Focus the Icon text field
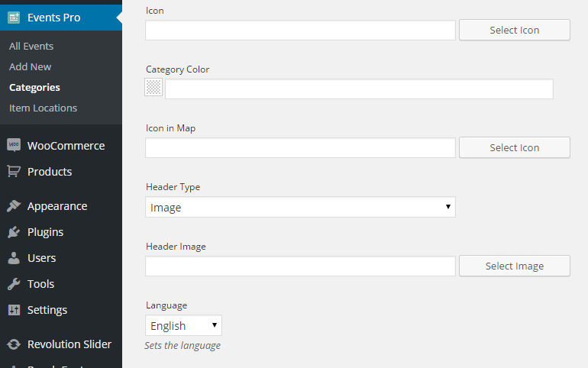This screenshot has height=368, width=588. click(300, 31)
